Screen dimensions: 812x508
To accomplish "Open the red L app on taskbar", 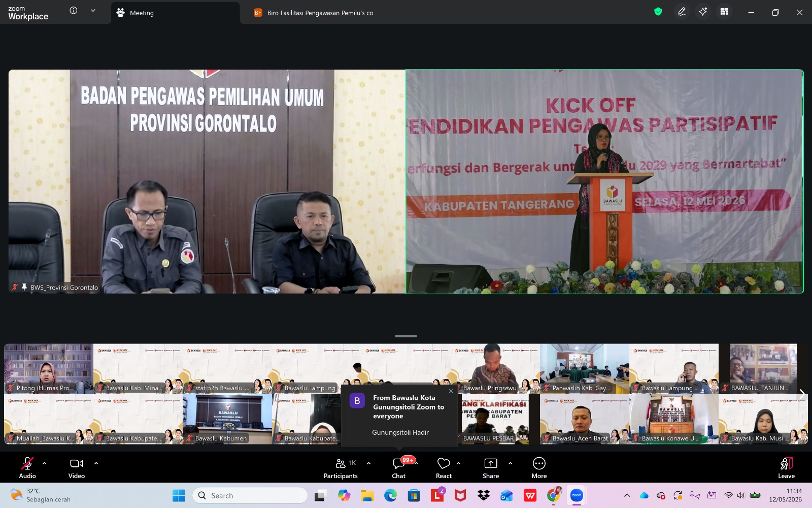I will (437, 495).
